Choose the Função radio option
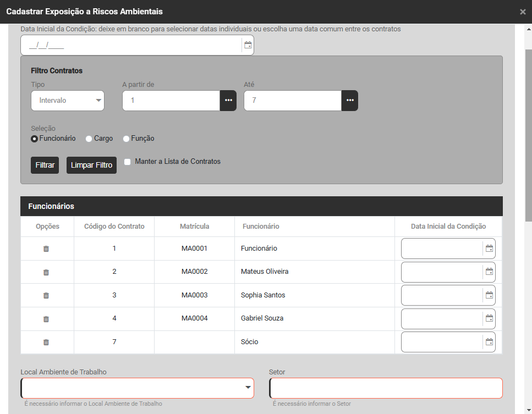Viewport: 532px width, 414px height. [x=126, y=139]
